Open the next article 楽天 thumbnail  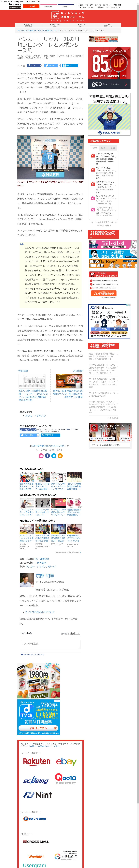click(69, 381)
